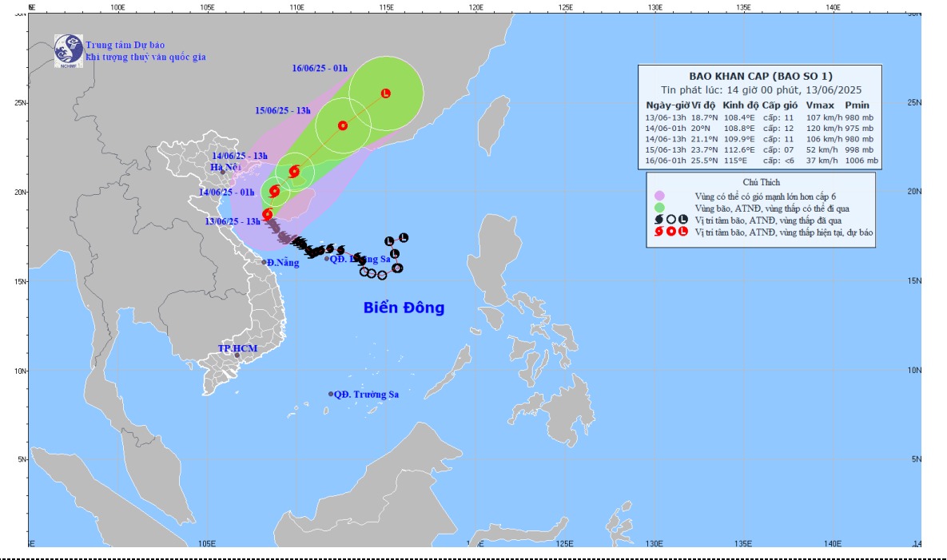Click the red depression marker at 15/06/25 - 13h
Image resolution: width=947 pixels, height=560 pixels.
coord(343,125)
